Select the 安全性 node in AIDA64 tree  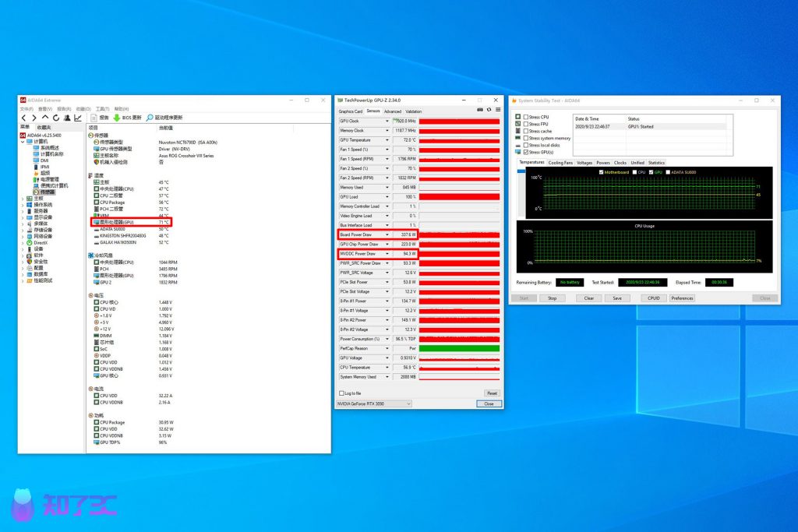[37, 262]
